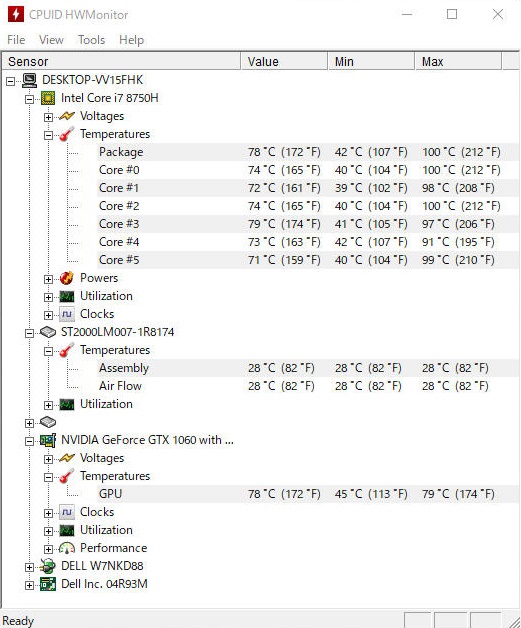Click the NVIDIA GeForce GTX 1060 card icon
The image size is (521, 628).
point(48,440)
